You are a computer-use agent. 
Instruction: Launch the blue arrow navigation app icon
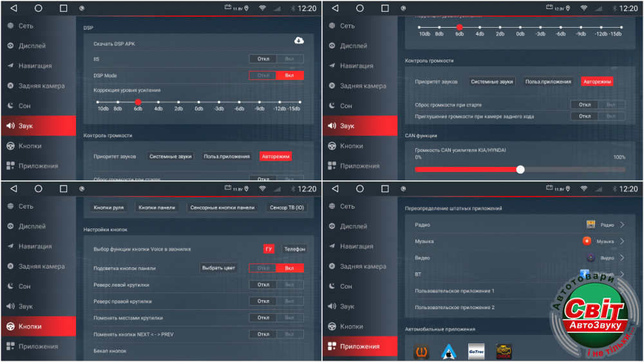(448, 352)
